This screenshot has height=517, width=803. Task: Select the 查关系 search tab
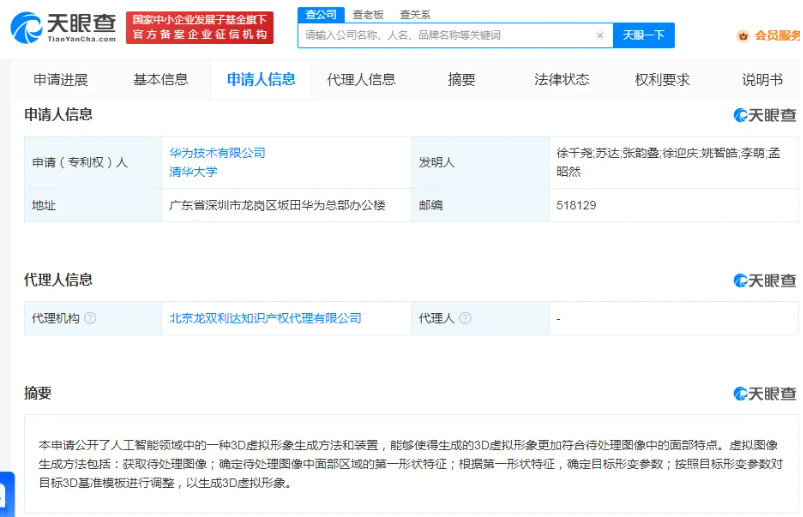[415, 15]
